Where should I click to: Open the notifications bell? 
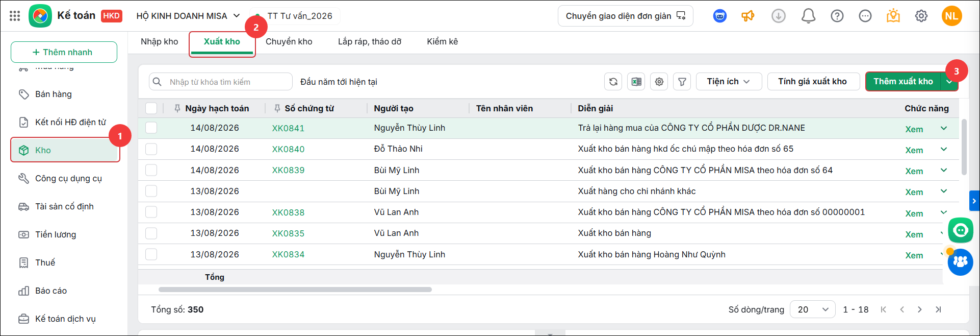[x=808, y=16]
